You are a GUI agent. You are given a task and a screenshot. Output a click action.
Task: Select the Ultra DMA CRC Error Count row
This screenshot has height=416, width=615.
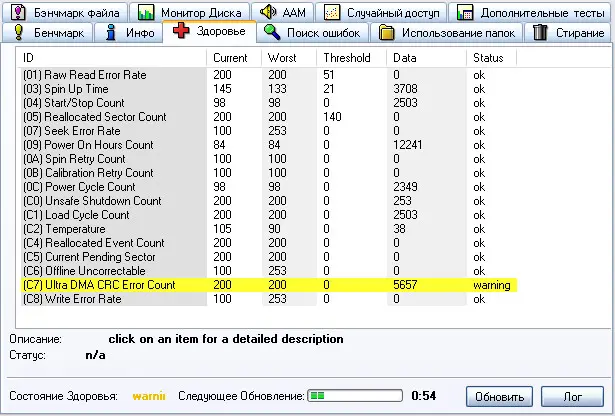click(x=98, y=285)
